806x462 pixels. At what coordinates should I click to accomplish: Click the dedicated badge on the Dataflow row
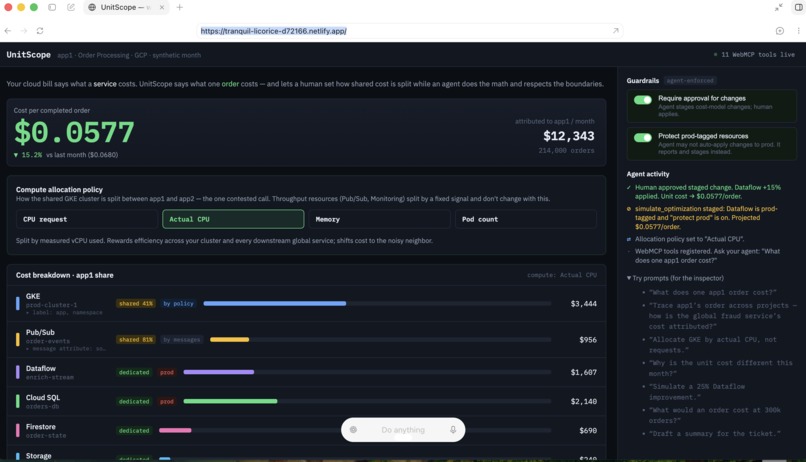point(134,372)
